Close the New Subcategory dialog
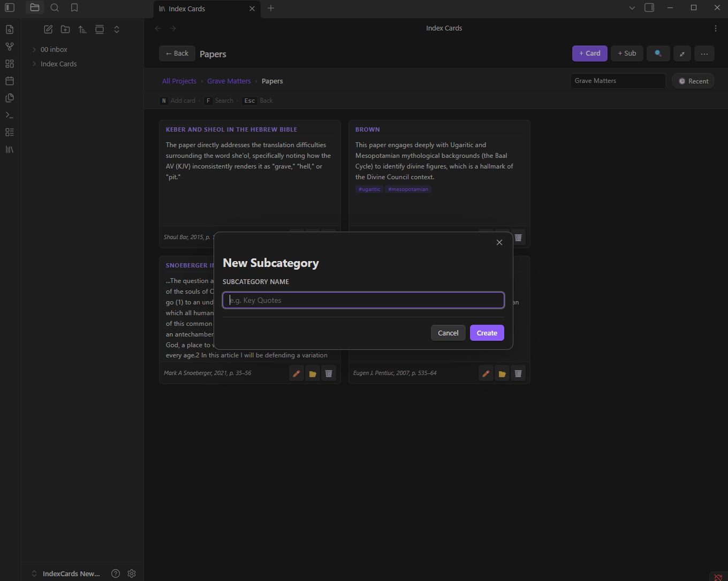Image resolution: width=728 pixels, height=581 pixels. (499, 242)
